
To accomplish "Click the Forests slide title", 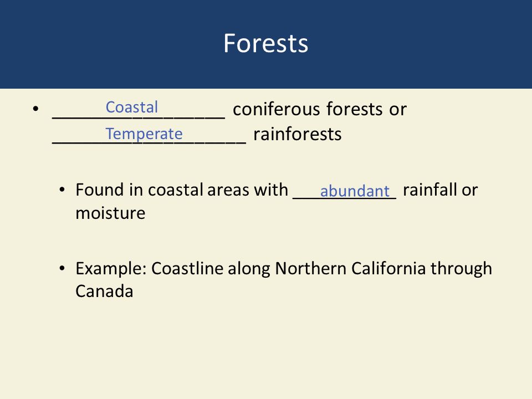I will coord(265,43).
